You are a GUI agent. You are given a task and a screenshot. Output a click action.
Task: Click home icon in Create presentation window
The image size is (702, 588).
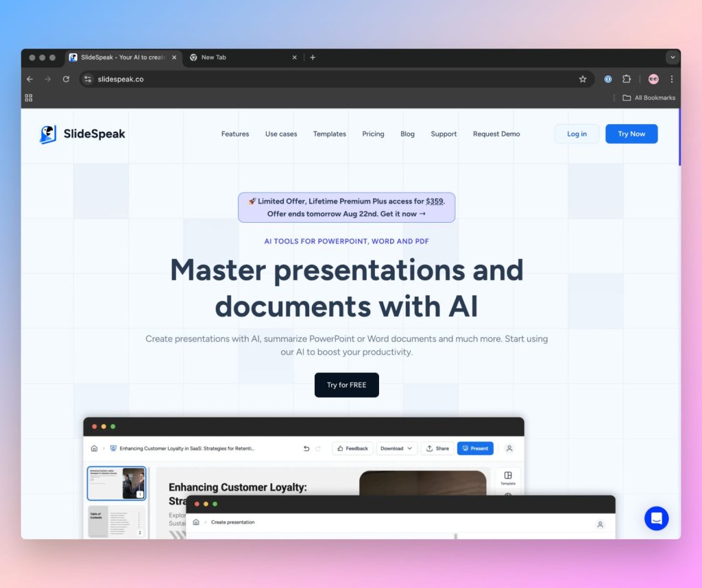(196, 522)
